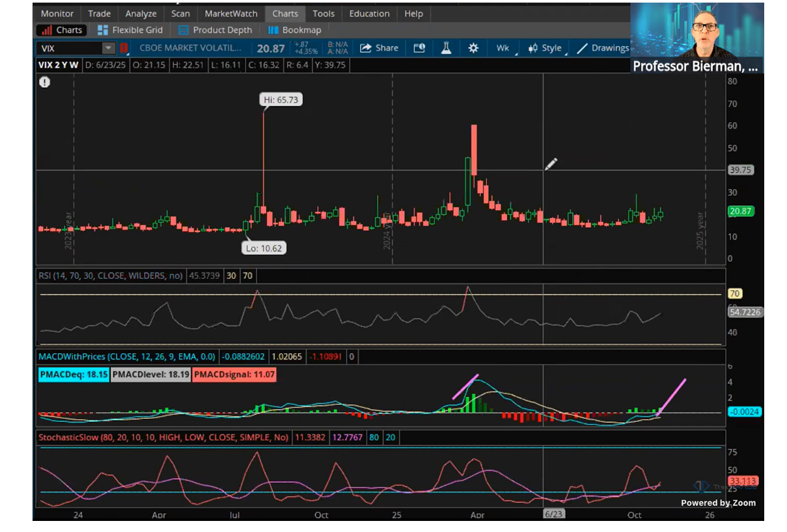Click the studies beaker icon
This screenshot has width=787, height=532.
[x=446, y=48]
